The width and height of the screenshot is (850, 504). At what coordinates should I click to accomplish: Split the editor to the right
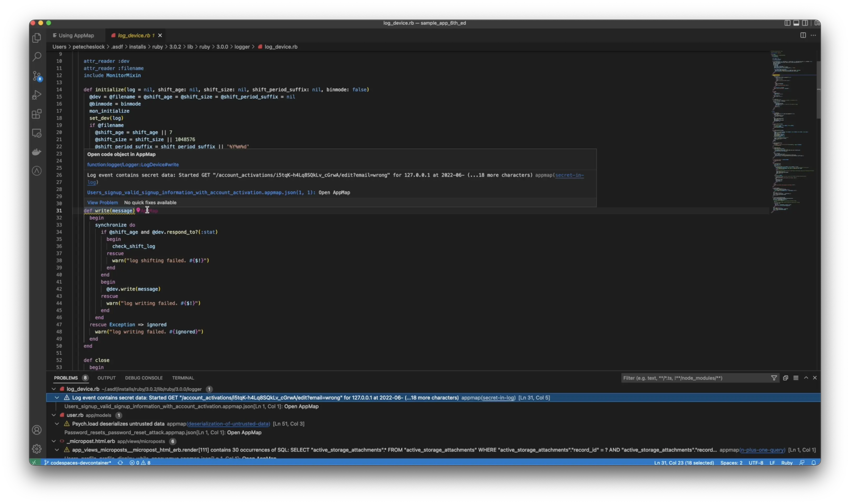803,35
